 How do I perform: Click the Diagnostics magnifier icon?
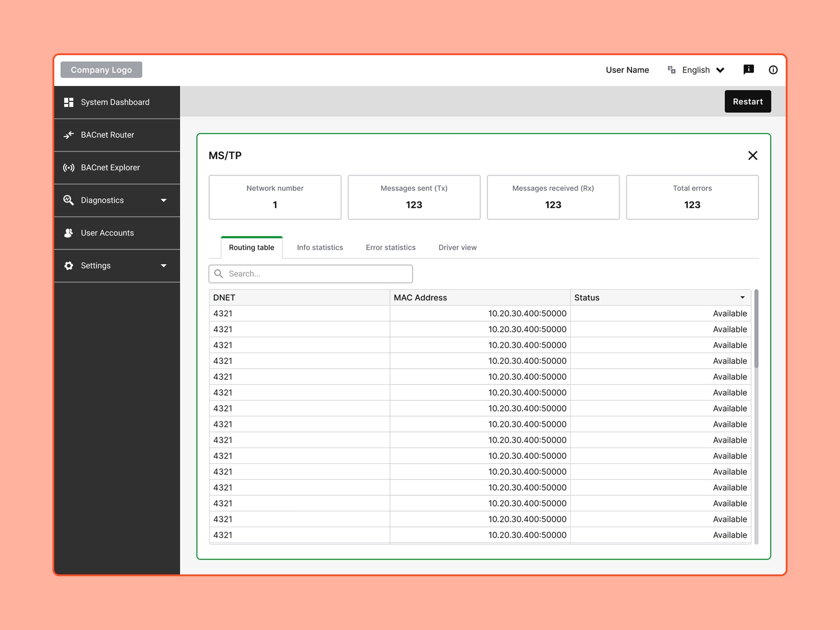(x=69, y=200)
